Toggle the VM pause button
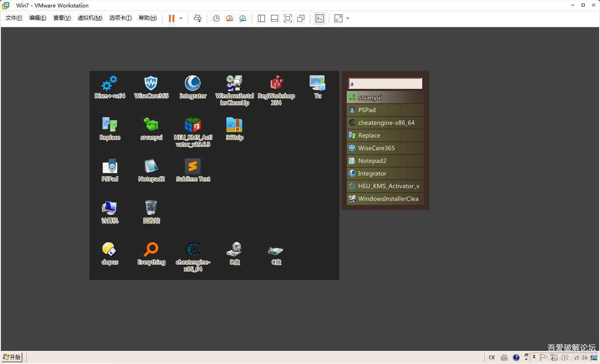Viewport: 600px width, 364px height. tap(172, 18)
